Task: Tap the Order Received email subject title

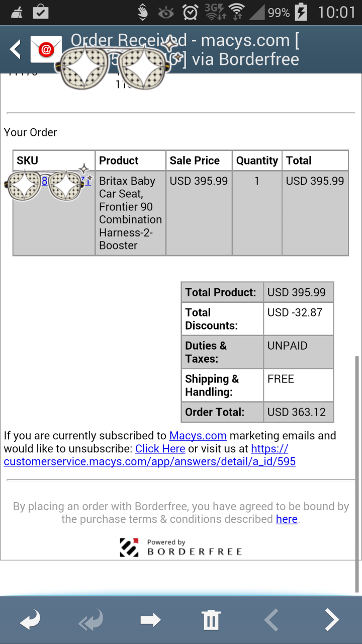Action: (185, 49)
